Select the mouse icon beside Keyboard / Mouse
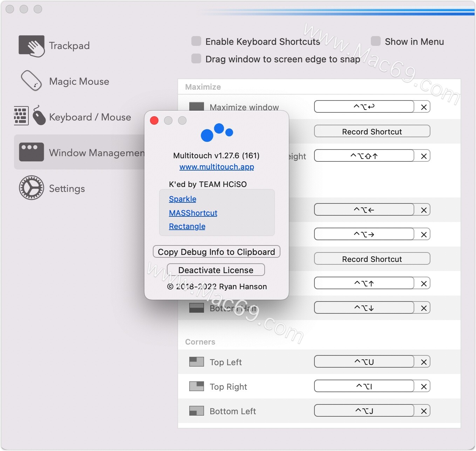The height and width of the screenshot is (451, 476). 39,115
